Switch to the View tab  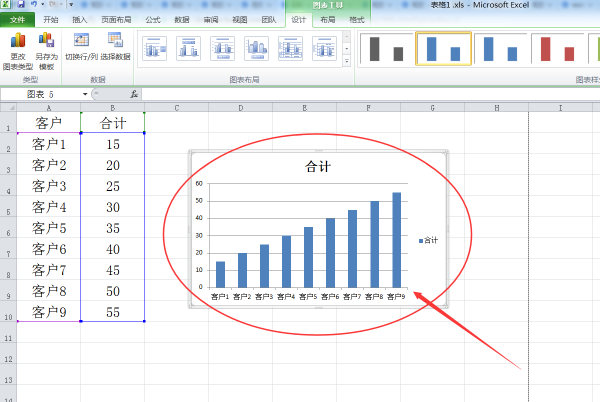(240, 20)
